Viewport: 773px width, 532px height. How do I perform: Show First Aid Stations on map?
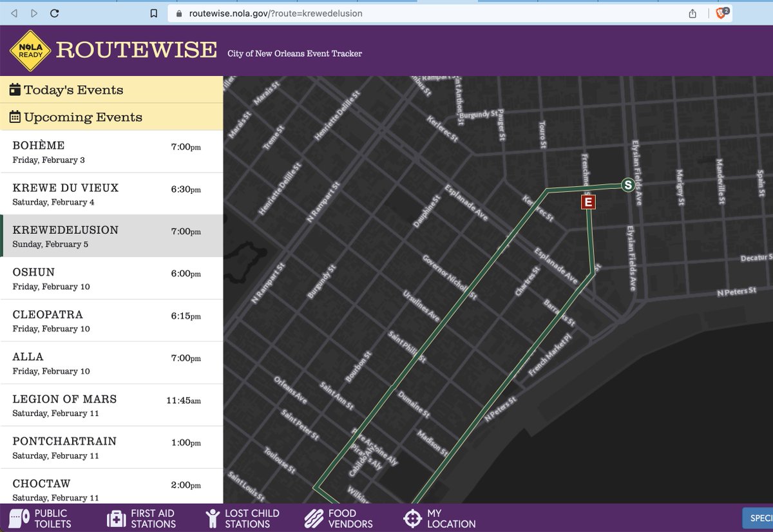click(x=141, y=518)
